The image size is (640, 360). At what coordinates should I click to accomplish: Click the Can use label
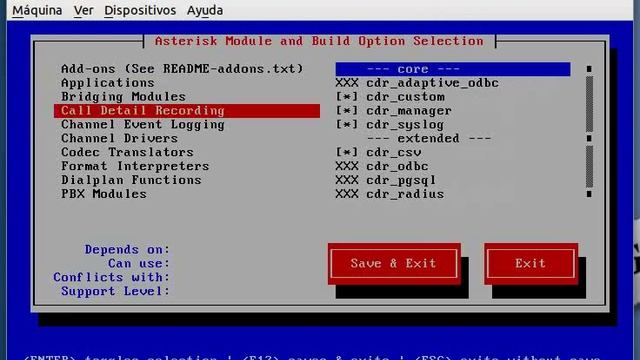139,263
